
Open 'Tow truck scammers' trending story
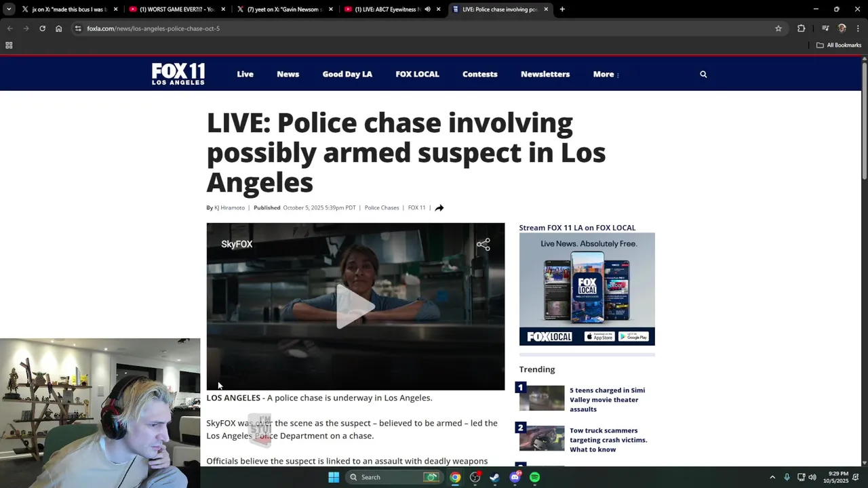(608, 440)
